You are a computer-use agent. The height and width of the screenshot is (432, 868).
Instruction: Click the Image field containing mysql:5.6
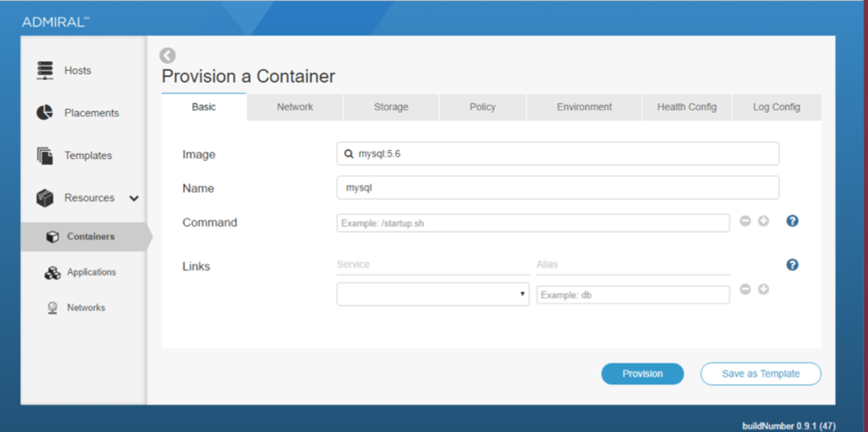558,154
